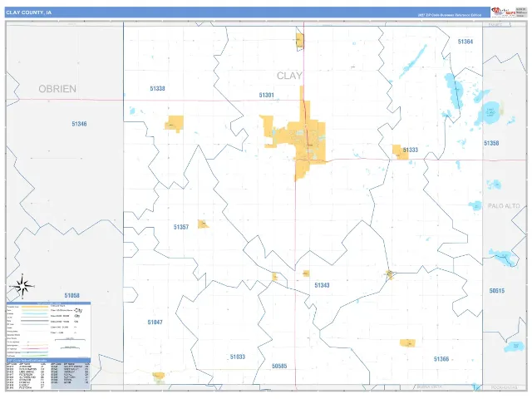This screenshot has width=532, height=399.
Task: Click the MarketMAPS logo in the header
Action: (503, 12)
